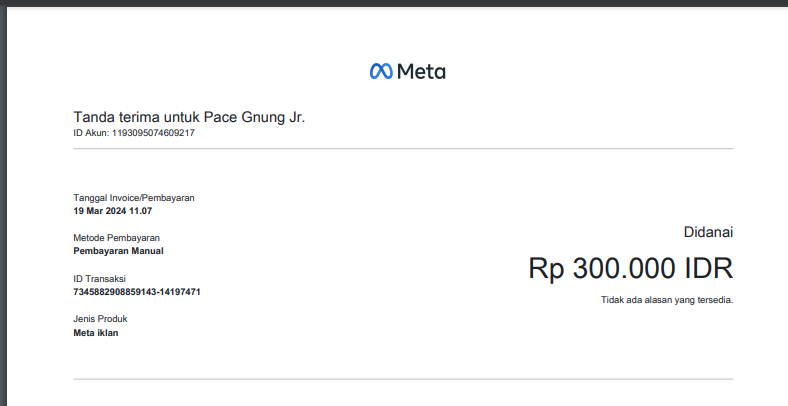Click the 'Metode Pembayaran' label
Image resolution: width=788 pixels, height=406 pixels.
coord(117,238)
